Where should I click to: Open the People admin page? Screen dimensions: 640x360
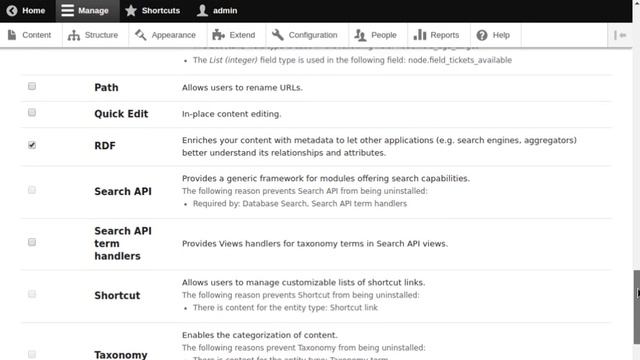[378, 35]
